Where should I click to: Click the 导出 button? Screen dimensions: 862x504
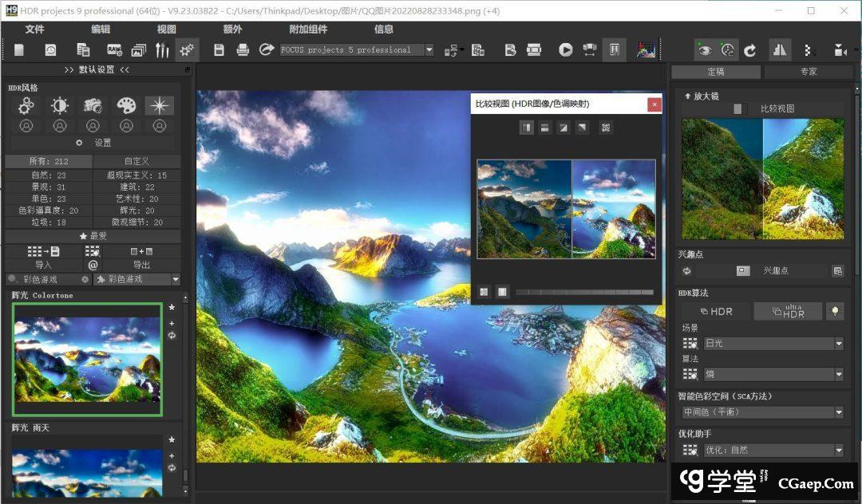[x=141, y=265]
